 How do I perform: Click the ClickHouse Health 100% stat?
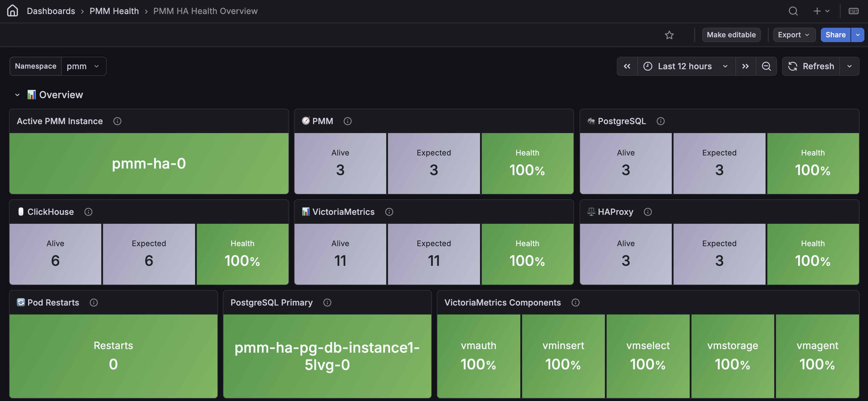point(243,254)
